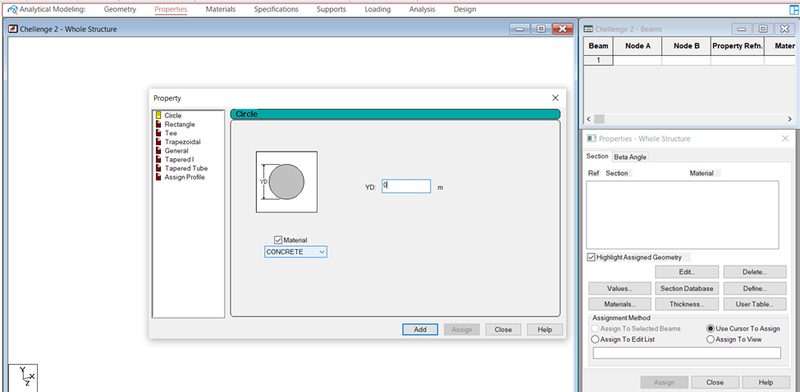Click Close in the Properties panel
This screenshot has width=800, height=392.
coord(715,382)
